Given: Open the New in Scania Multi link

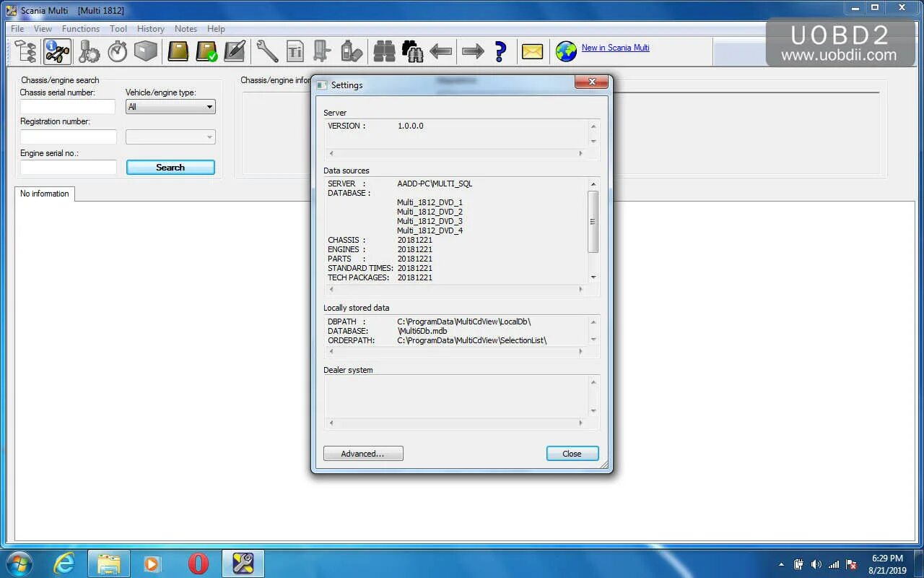Looking at the screenshot, I should click(x=615, y=48).
